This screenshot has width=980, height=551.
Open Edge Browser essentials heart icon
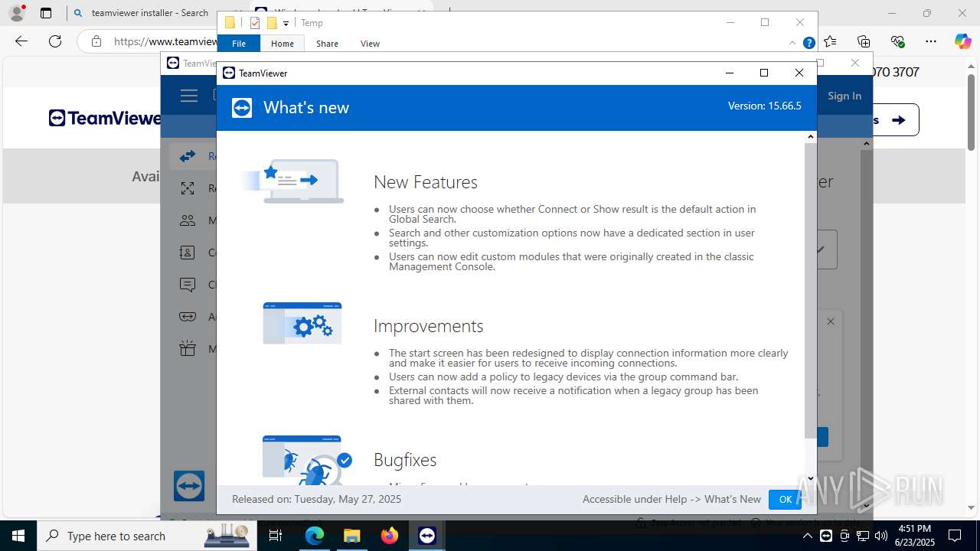click(x=897, y=41)
